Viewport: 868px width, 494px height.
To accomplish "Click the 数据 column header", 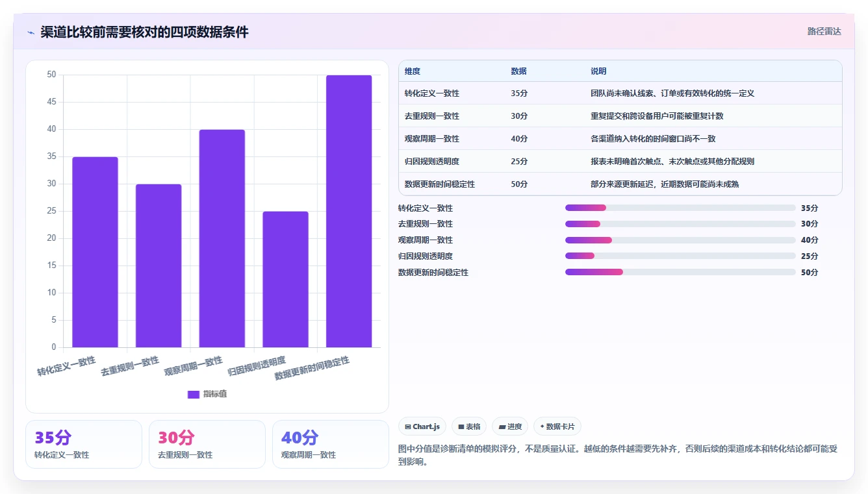I will coord(519,71).
